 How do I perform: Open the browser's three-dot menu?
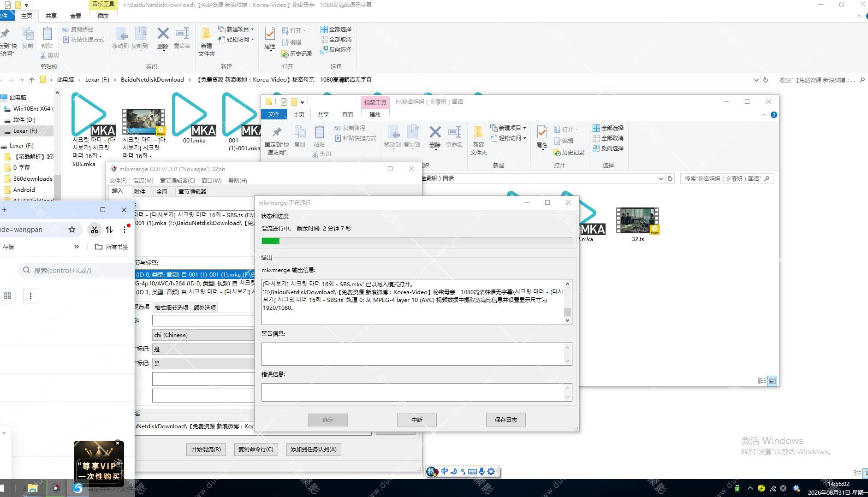125,230
